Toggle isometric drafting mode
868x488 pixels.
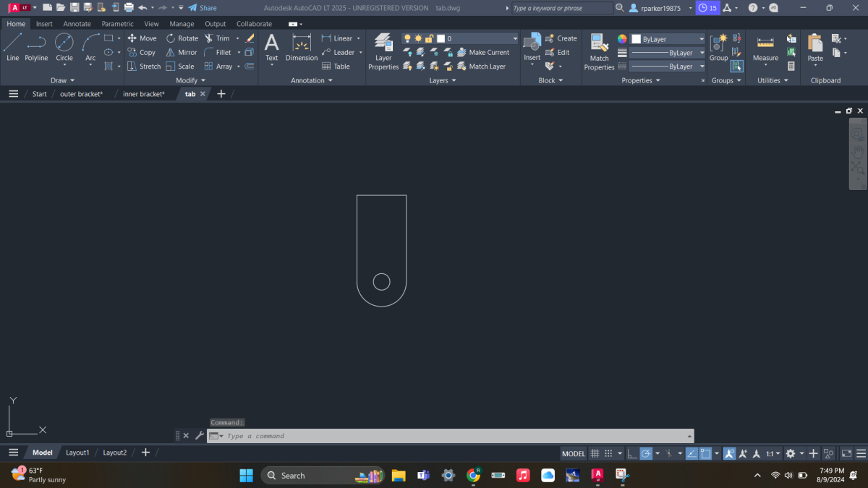(x=669, y=453)
